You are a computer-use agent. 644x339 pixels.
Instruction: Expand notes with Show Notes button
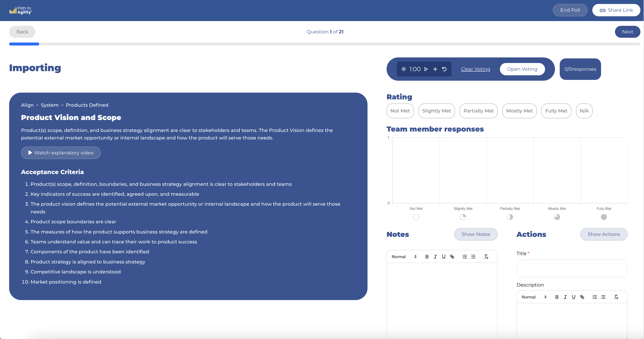pyautogui.click(x=475, y=234)
